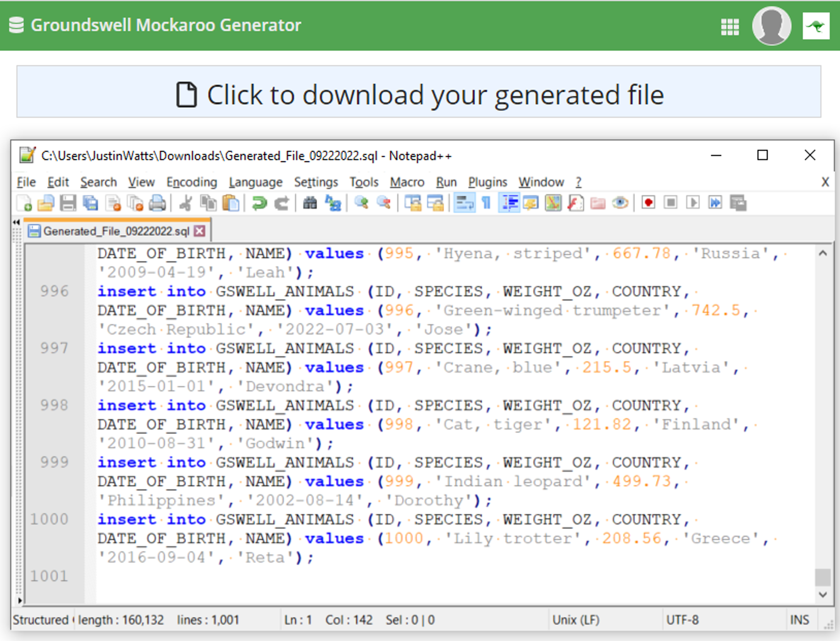Image resolution: width=840 pixels, height=641 pixels.
Task: Open the Settings menu
Action: (x=316, y=182)
